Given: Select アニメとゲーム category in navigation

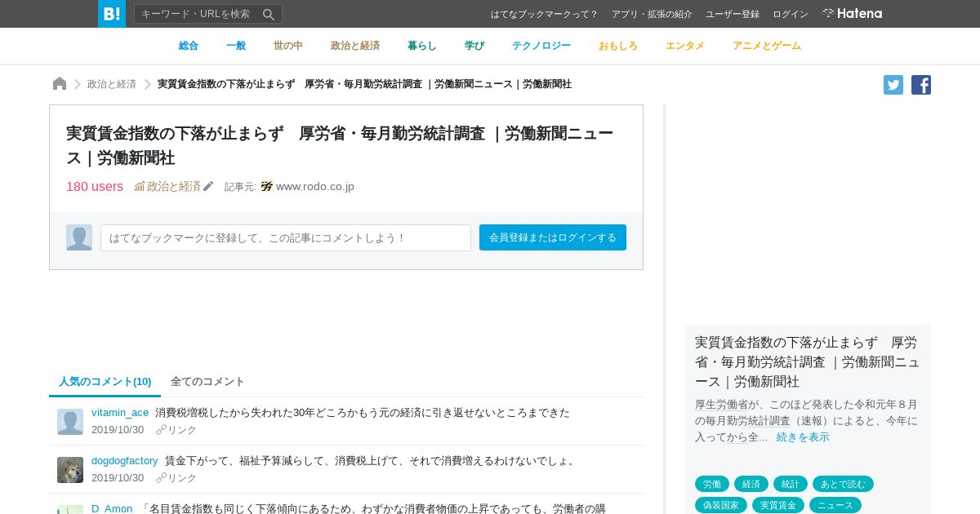Looking at the screenshot, I should [767, 46].
